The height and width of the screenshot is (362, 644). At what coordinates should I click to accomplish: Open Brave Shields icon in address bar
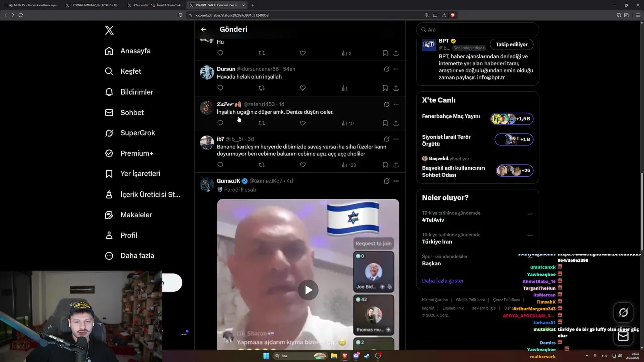[x=453, y=15]
